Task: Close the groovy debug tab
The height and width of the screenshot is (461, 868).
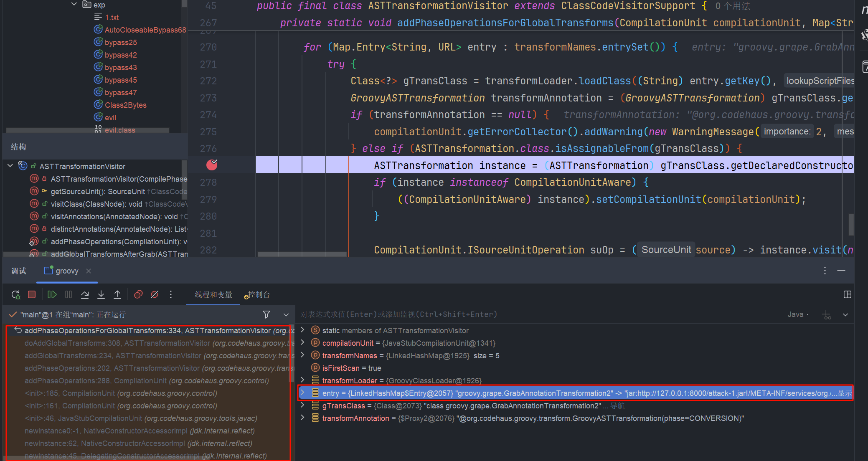Action: 89,271
